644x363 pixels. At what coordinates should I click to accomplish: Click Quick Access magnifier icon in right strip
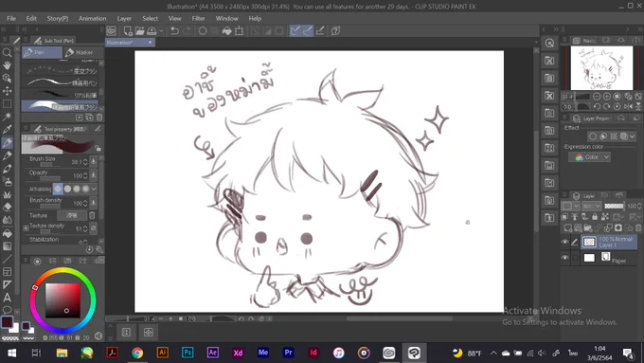click(549, 44)
